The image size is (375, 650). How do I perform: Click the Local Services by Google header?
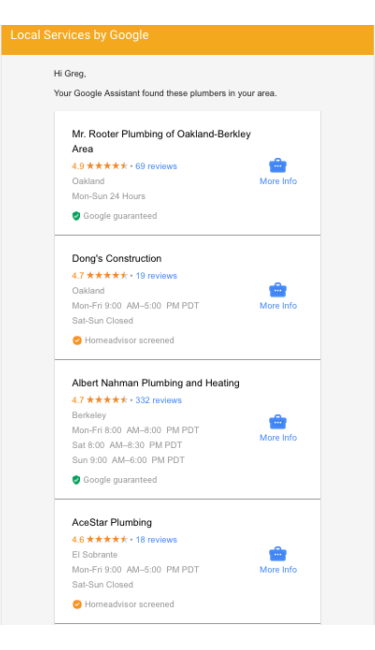[79, 35]
